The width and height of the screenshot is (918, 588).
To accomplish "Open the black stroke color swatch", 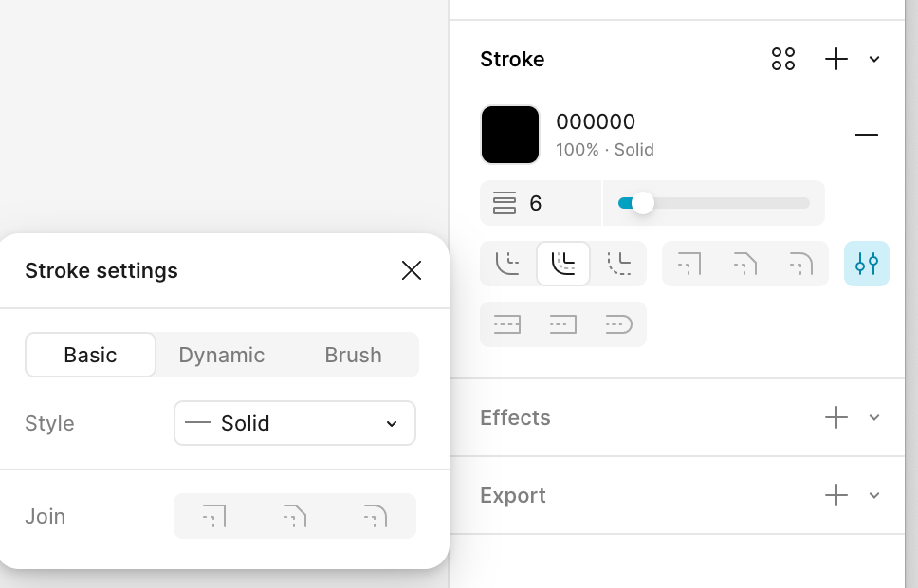I will [510, 135].
